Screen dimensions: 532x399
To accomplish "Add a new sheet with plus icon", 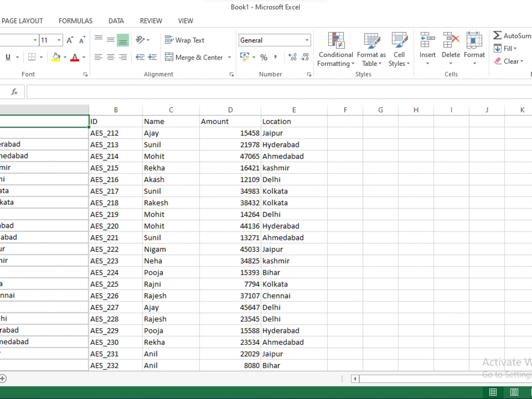I will coord(3,378).
